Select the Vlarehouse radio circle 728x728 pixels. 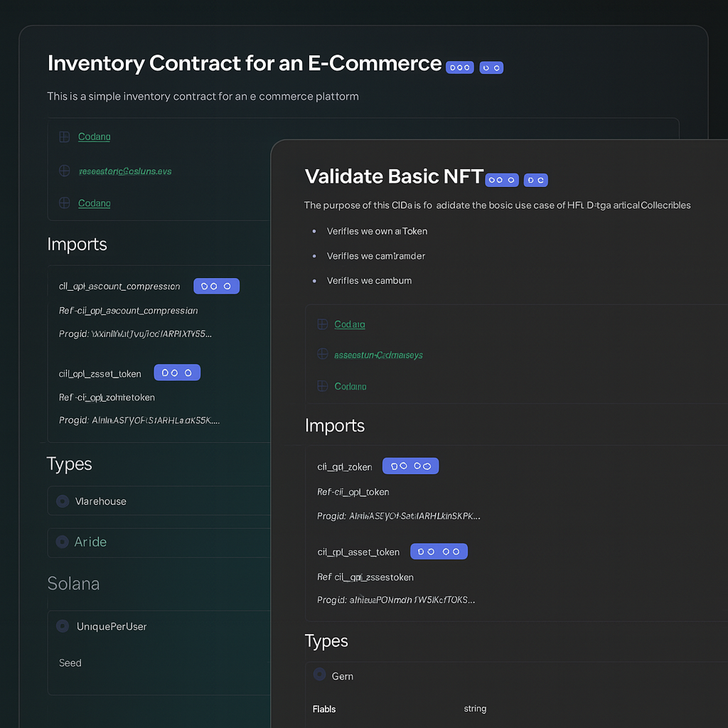[x=62, y=500]
